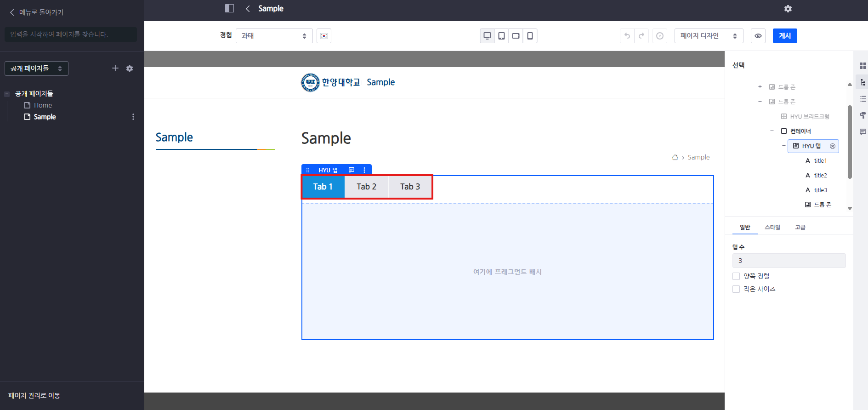Enable the 양쪽 정렬 checkbox
The width and height of the screenshot is (868, 410).
(x=736, y=276)
